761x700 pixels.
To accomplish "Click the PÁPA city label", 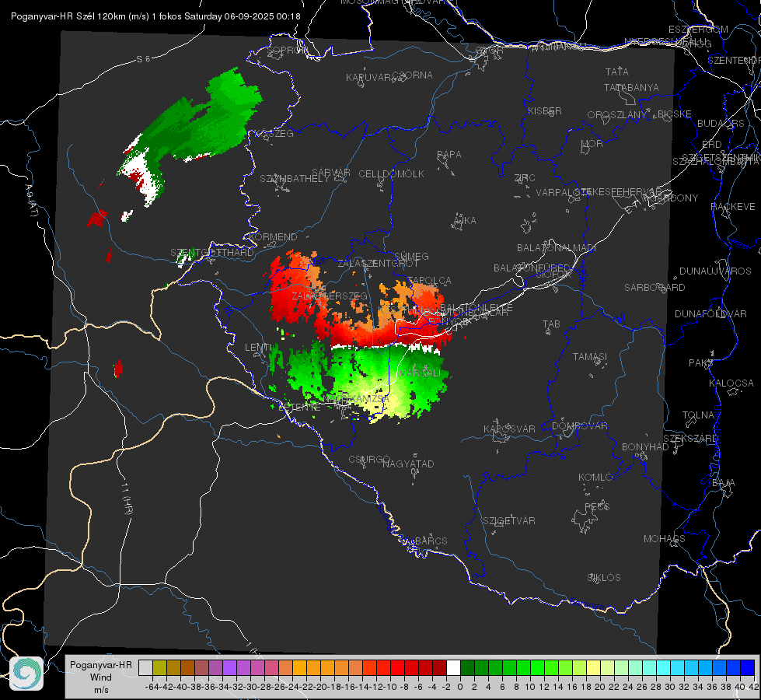I will coord(449,155).
